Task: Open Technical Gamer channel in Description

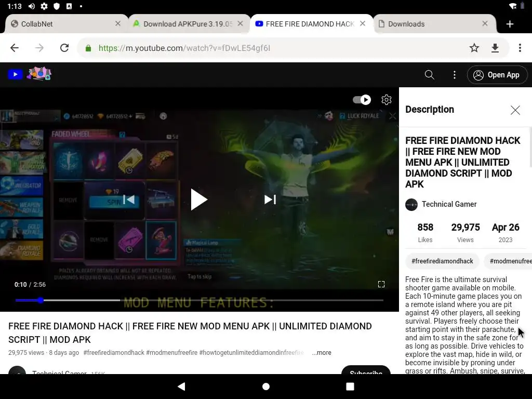Action: [449, 204]
